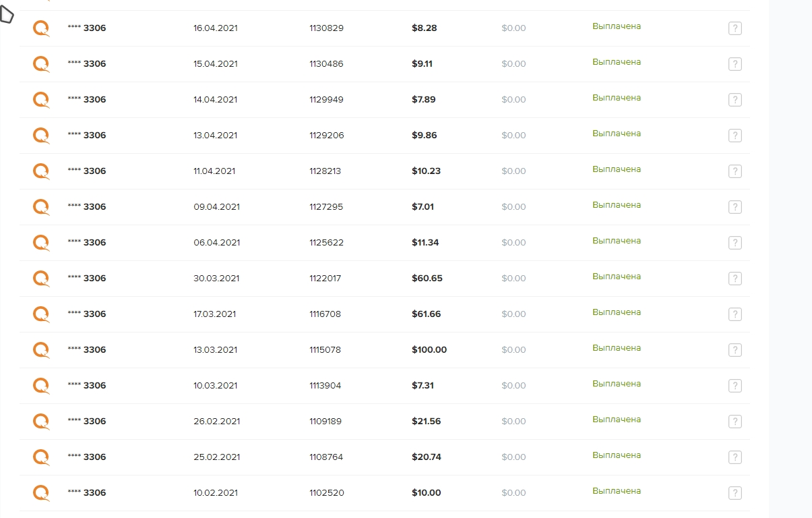Click Выплачена status on 26.02.2021 row
This screenshot has height=518, width=812.
617,420
